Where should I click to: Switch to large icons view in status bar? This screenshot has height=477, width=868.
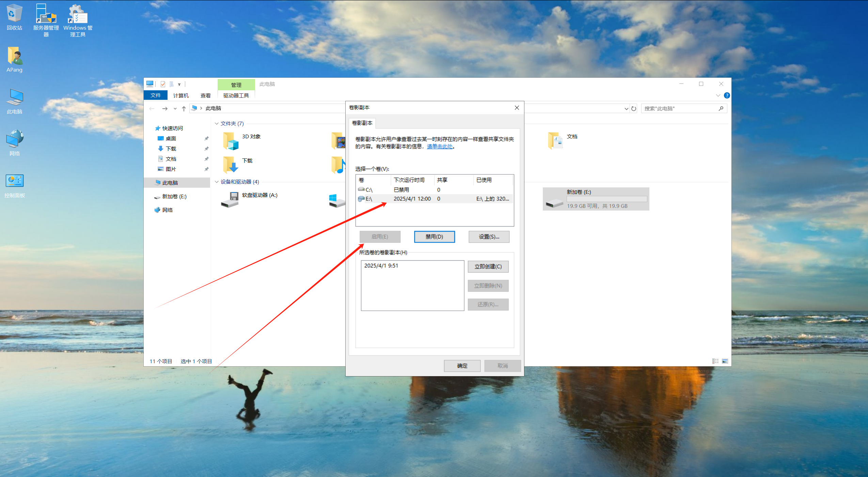tap(725, 361)
